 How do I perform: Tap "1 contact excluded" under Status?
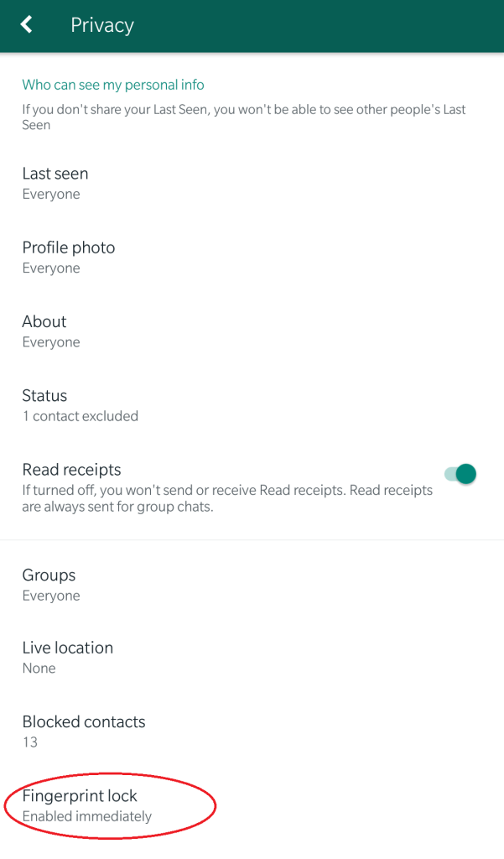coord(80,416)
